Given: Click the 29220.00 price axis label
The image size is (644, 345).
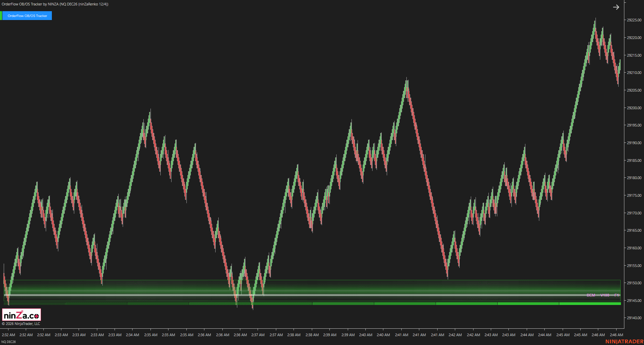Looking at the screenshot, I should (634, 38).
